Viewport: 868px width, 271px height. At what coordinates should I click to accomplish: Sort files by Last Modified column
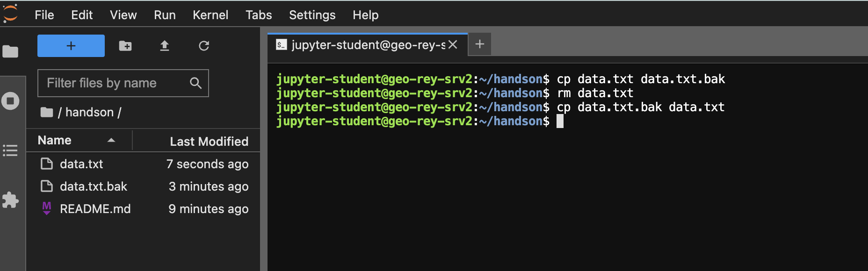pyautogui.click(x=209, y=141)
